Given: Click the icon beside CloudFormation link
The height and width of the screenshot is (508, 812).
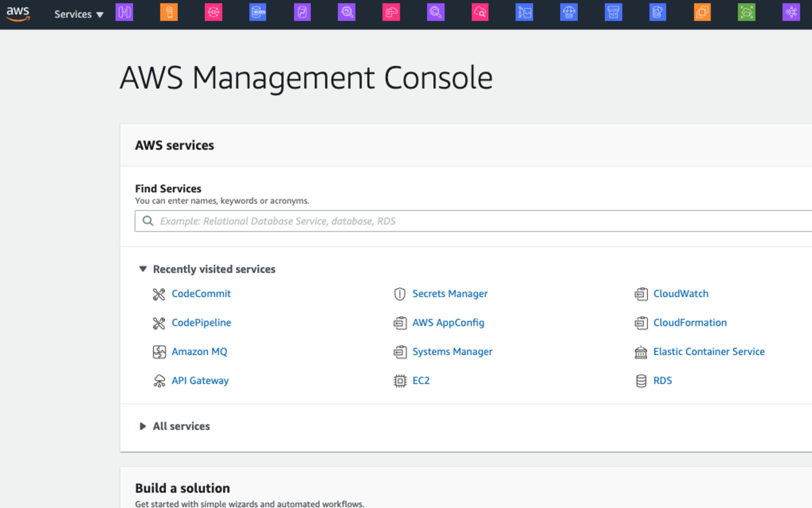Looking at the screenshot, I should pos(641,323).
